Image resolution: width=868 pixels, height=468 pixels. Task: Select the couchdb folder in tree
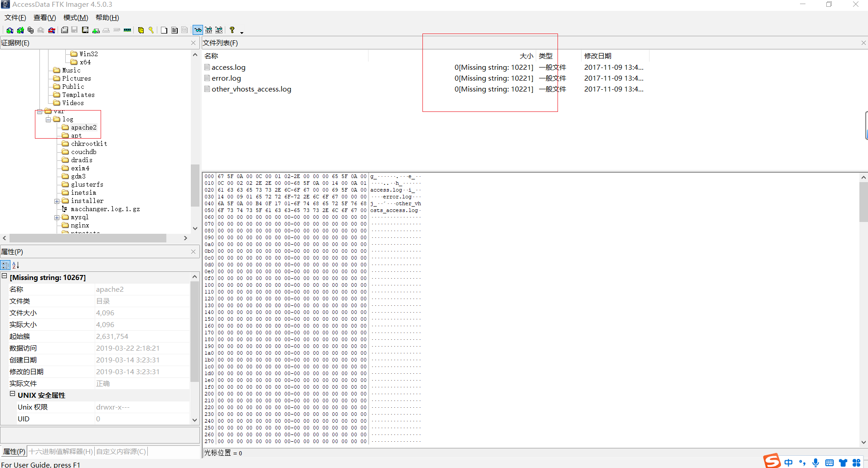pyautogui.click(x=83, y=152)
